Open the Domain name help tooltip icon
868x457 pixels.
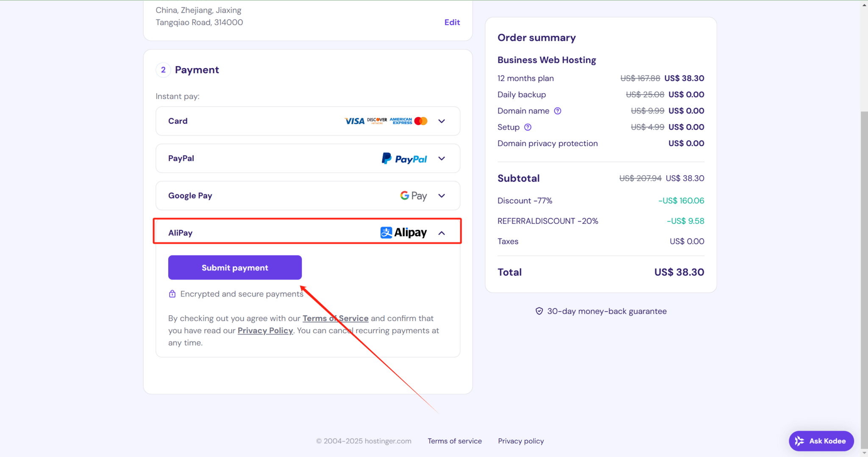pyautogui.click(x=558, y=111)
